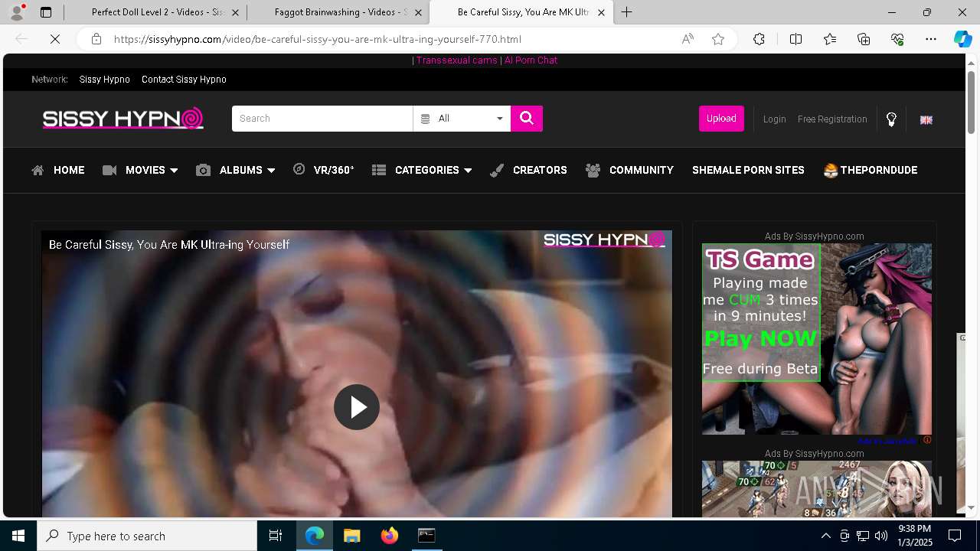The image size is (980, 551).
Task: Close the Perfect Doll Level 2 tab
Action: pos(236,12)
